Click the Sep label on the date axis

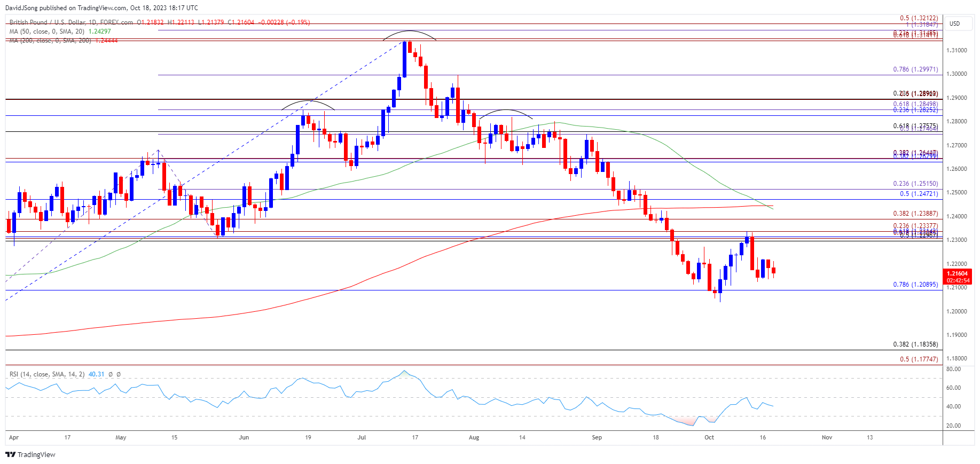tap(597, 437)
